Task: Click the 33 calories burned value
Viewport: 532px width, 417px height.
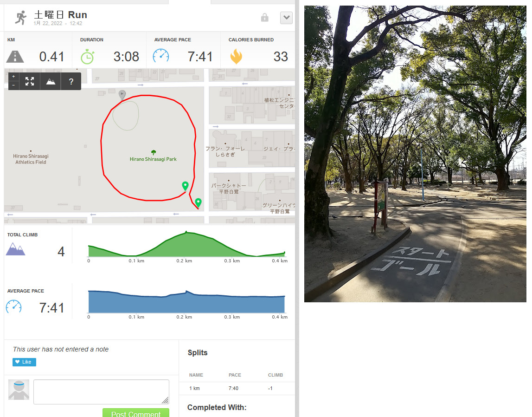Action: pyautogui.click(x=281, y=57)
